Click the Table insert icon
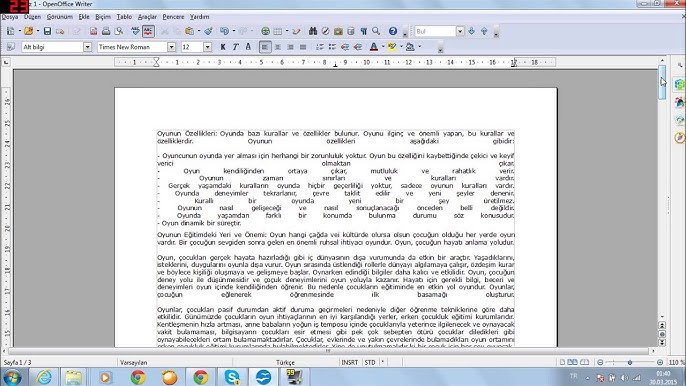This screenshot has width=686, height=386. [x=278, y=32]
